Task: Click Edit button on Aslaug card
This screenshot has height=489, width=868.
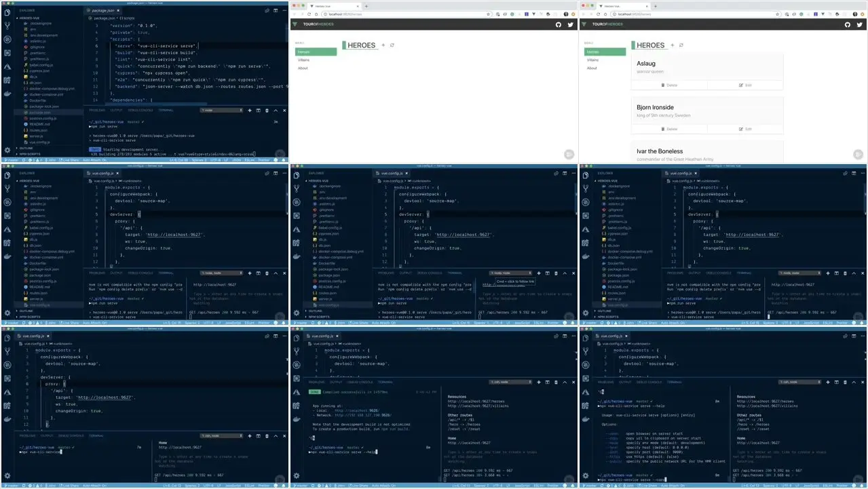Action: pyautogui.click(x=745, y=85)
